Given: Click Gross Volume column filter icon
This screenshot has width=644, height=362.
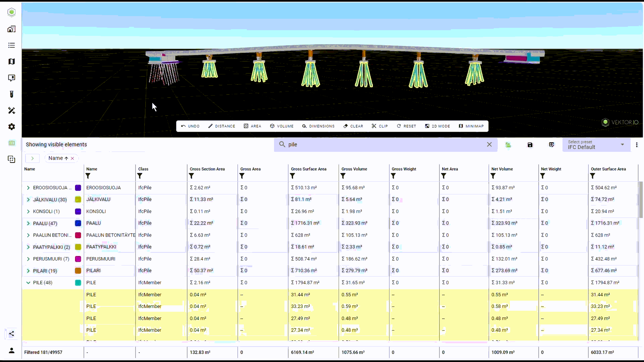Looking at the screenshot, I should tap(343, 176).
